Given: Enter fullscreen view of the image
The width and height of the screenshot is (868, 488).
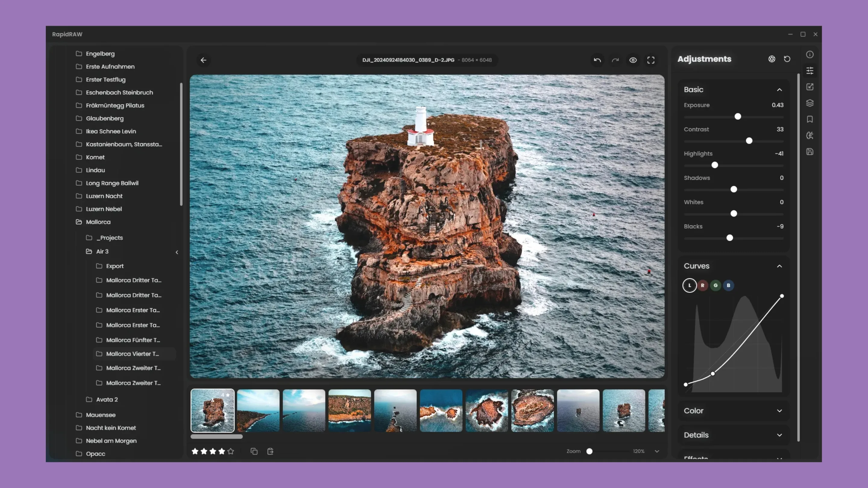Looking at the screenshot, I should (x=651, y=60).
